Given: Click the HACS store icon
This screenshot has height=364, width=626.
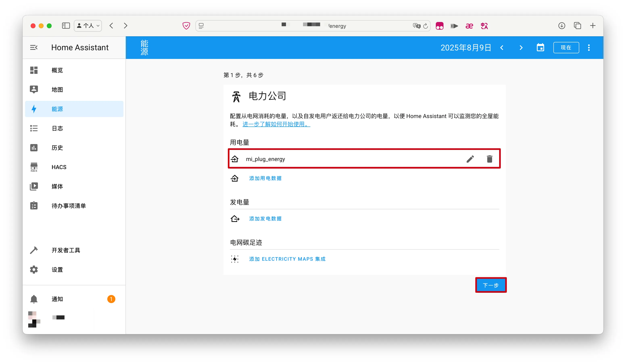Looking at the screenshot, I should coord(34,167).
